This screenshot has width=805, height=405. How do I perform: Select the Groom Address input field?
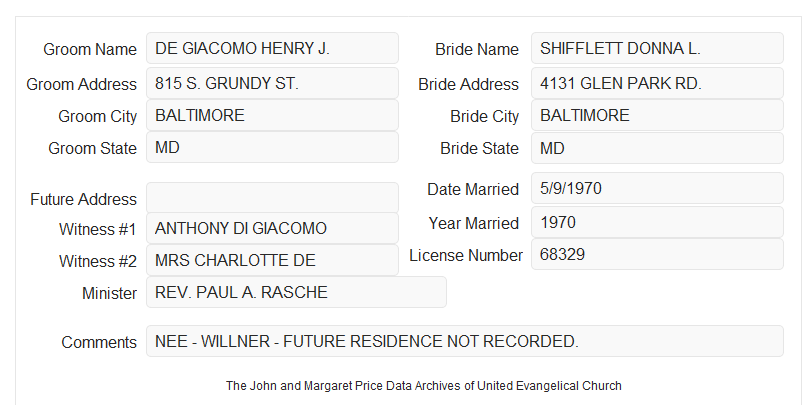tap(272, 83)
